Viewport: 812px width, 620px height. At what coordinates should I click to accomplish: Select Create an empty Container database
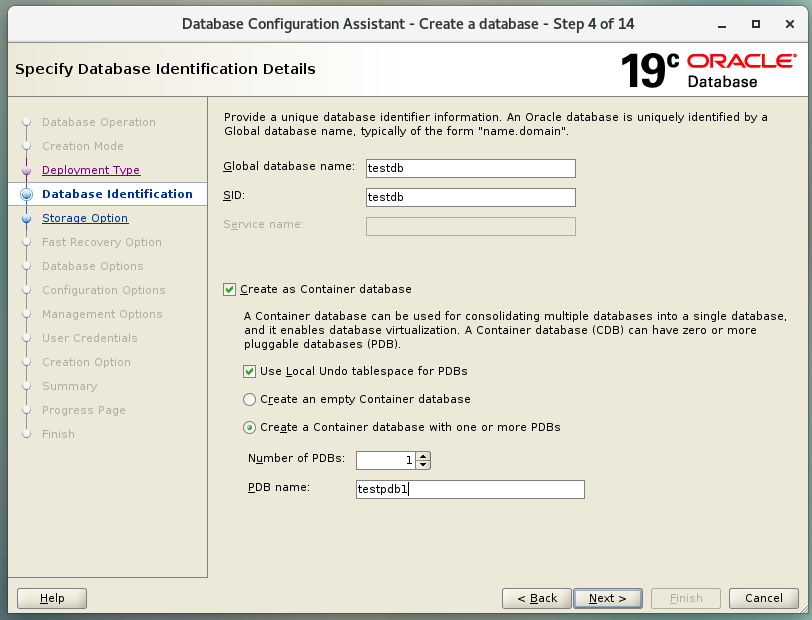click(x=250, y=399)
